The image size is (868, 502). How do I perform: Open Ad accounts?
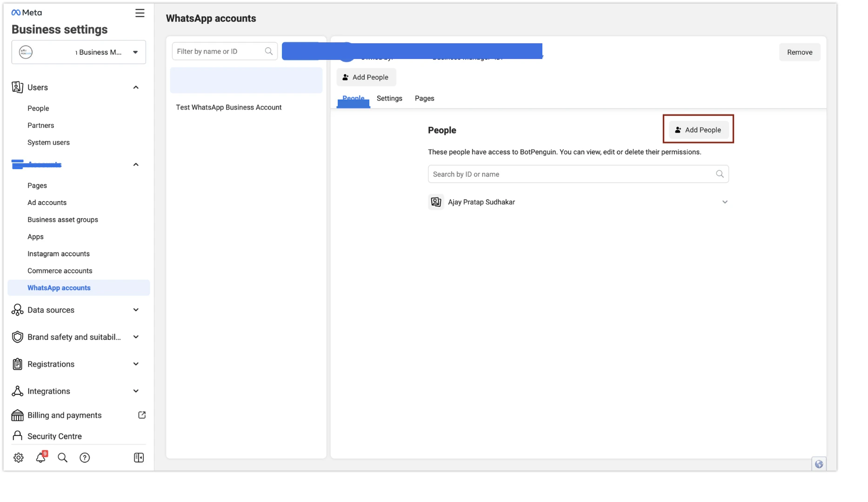point(47,203)
